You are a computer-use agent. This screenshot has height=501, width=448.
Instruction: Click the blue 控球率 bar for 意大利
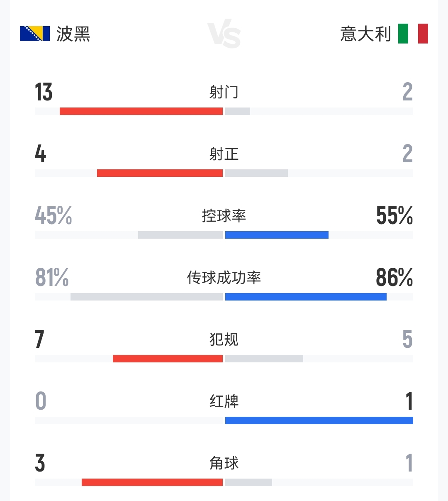tap(277, 235)
